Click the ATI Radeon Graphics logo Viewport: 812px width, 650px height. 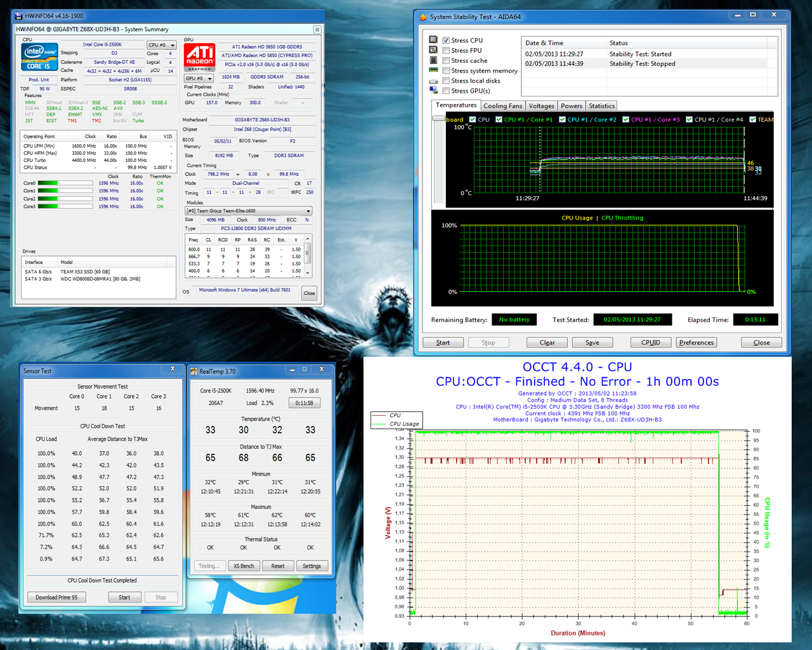coord(200,57)
